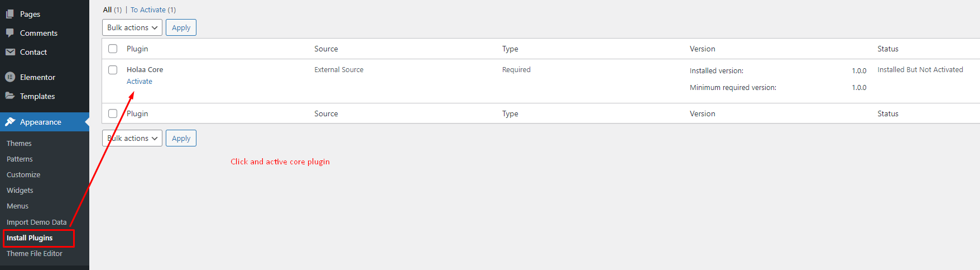Tick the Holaa Core plugin checkbox
980x270 pixels.
coord(113,70)
